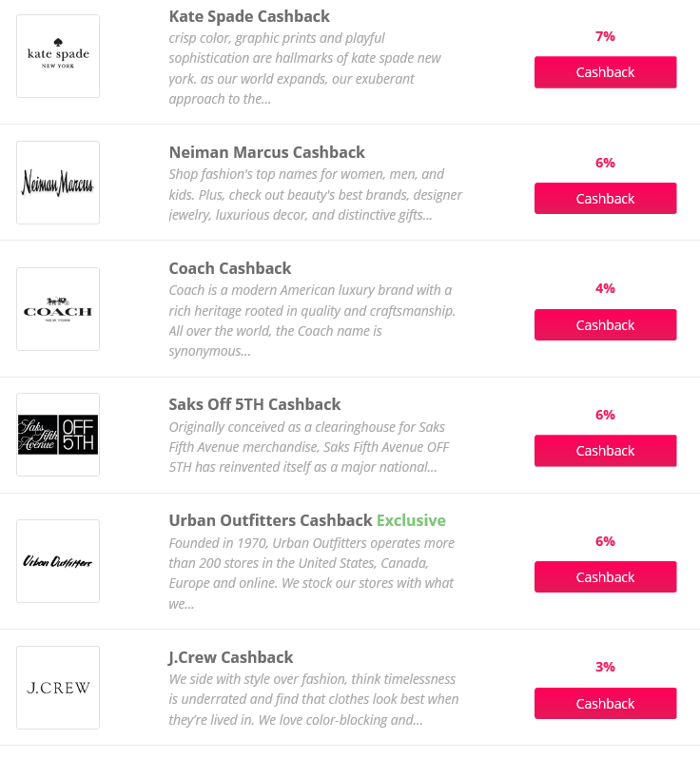Open Neiman Marcus Cashback heading
The width and height of the screenshot is (700, 759).
[266, 152]
